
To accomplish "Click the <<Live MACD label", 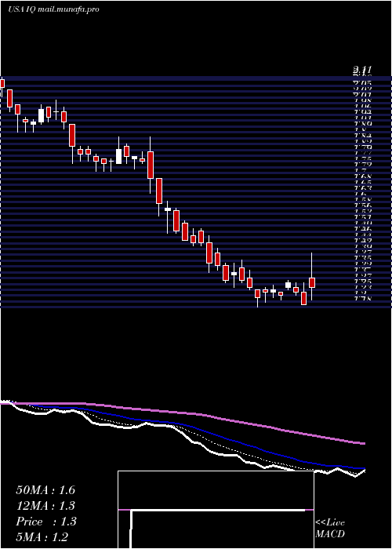I will pyautogui.click(x=330, y=529).
